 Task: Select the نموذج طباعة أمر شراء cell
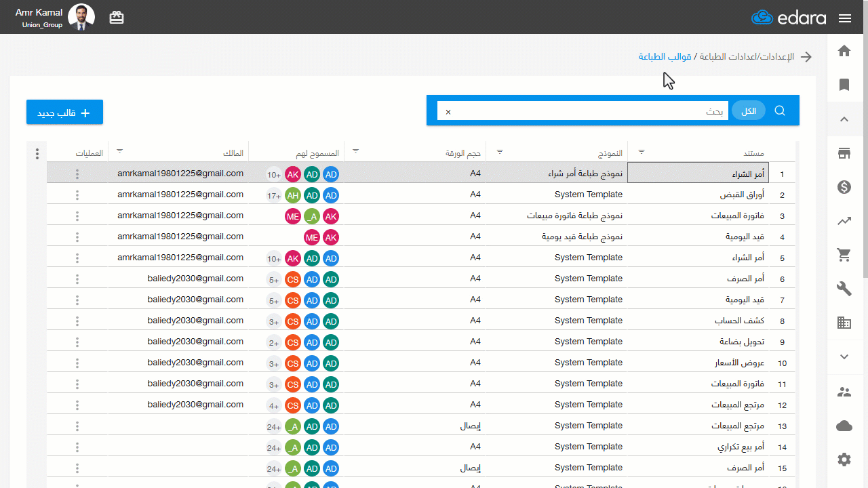[557, 174]
